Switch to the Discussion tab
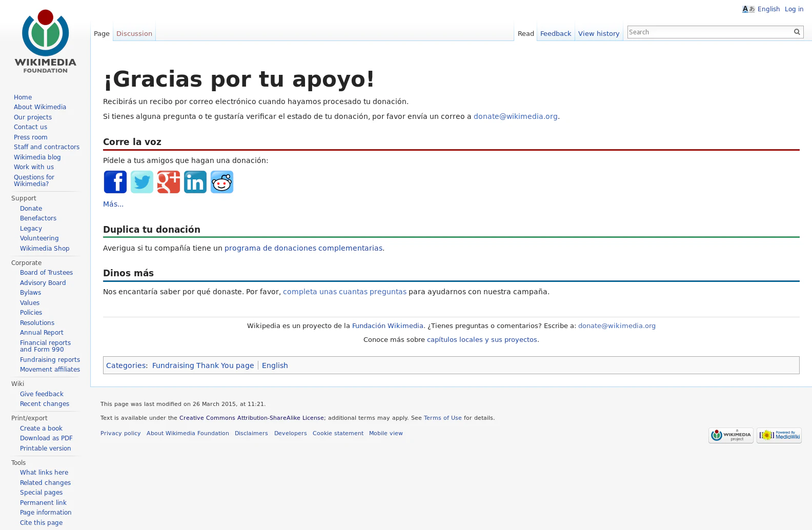 click(134, 34)
